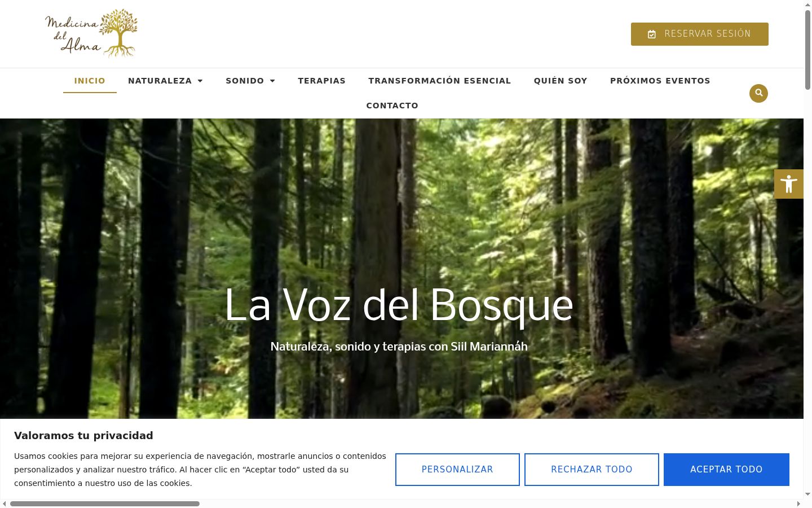Click Personalizar cookie settings button
This screenshot has width=812, height=508.
pyautogui.click(x=457, y=470)
